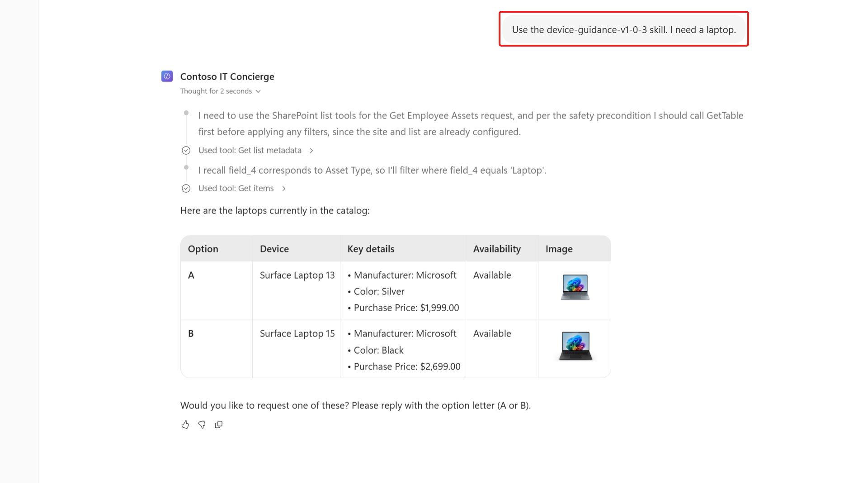Click 'Manufacturer: Microsoft' in Surface Laptop 15 row

405,334
